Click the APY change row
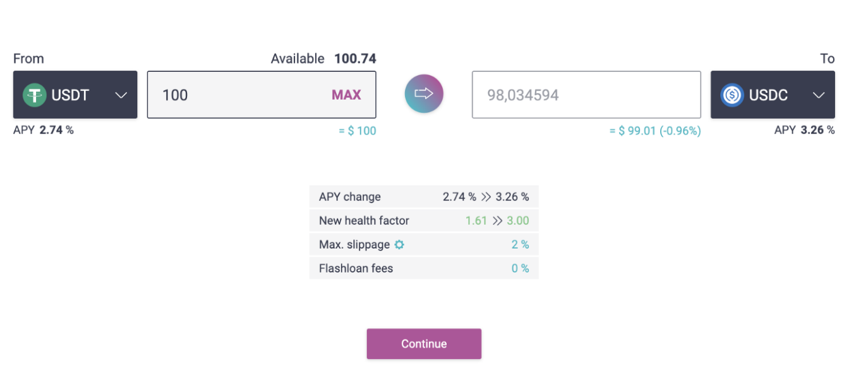This screenshot has height=371, width=868. click(x=423, y=197)
